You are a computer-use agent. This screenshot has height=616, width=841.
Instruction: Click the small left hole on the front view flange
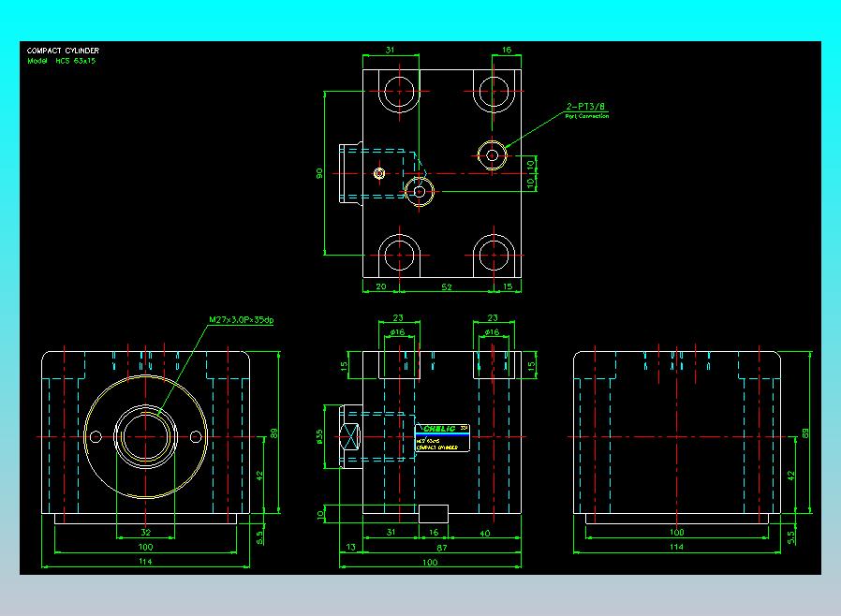96,437
